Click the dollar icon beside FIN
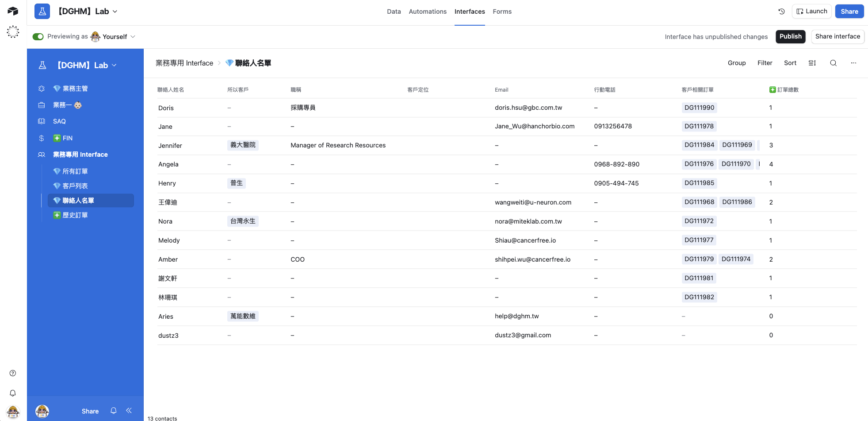 (x=41, y=138)
